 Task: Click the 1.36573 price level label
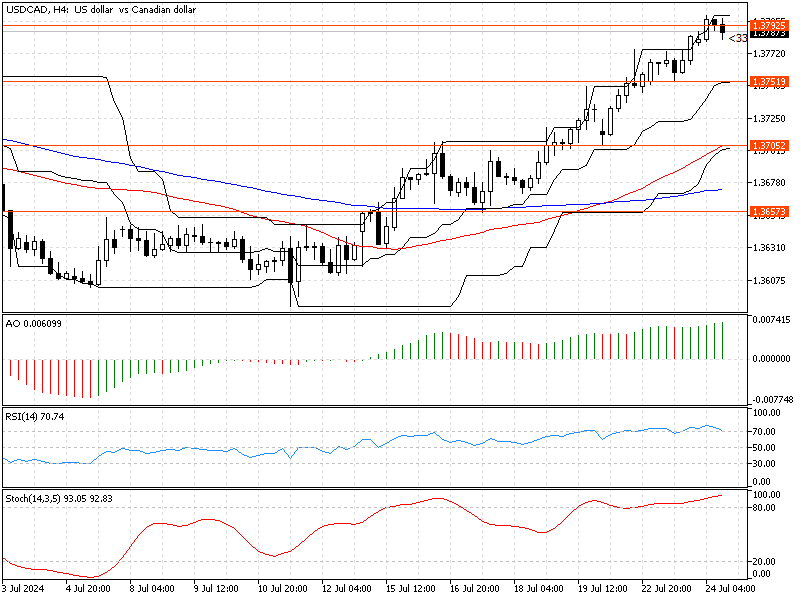pos(770,211)
